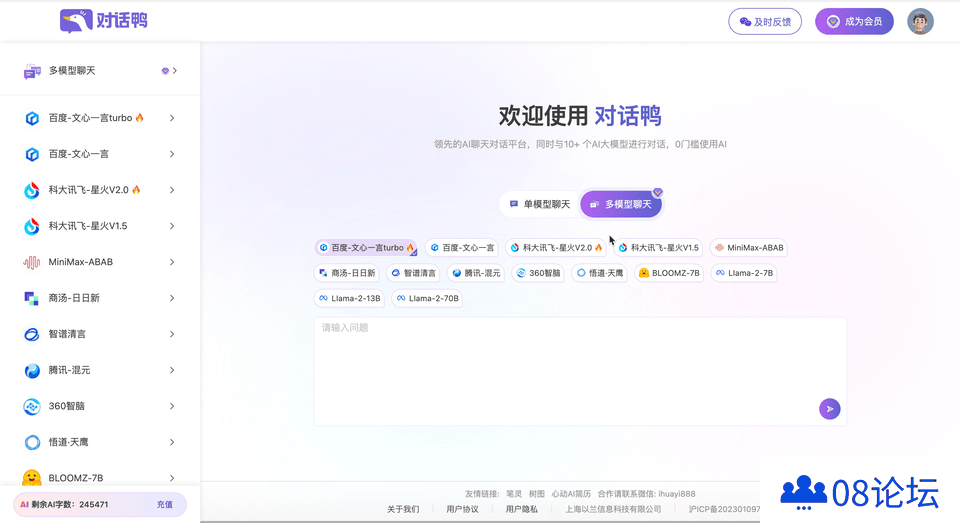Expand 360智脑 row chevron
Screen dimensions: 960x523
pos(172,407)
